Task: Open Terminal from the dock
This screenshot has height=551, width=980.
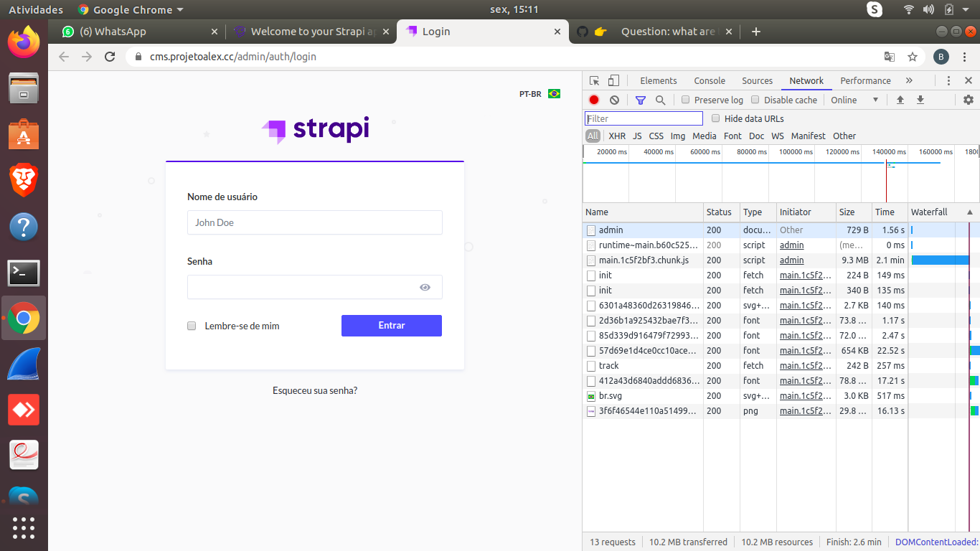Action: click(x=24, y=273)
